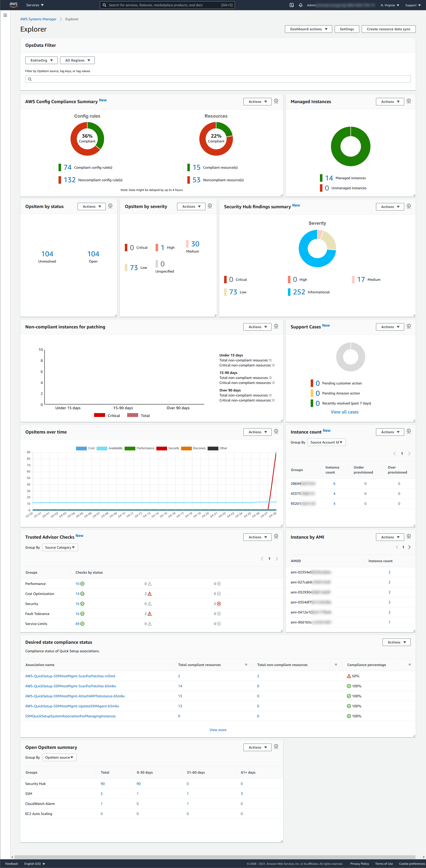Click the info icon on Managed Instances
Screen dimensions: 426x868
pos(409,101)
